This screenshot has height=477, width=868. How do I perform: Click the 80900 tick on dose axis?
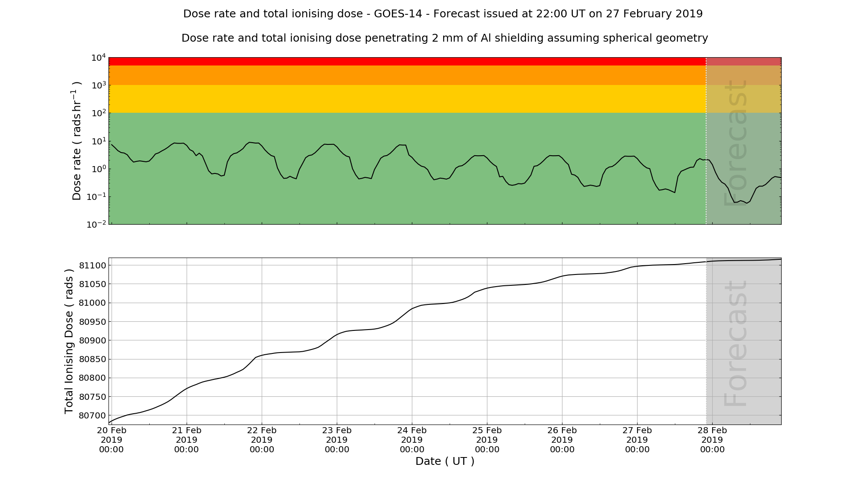pos(92,340)
